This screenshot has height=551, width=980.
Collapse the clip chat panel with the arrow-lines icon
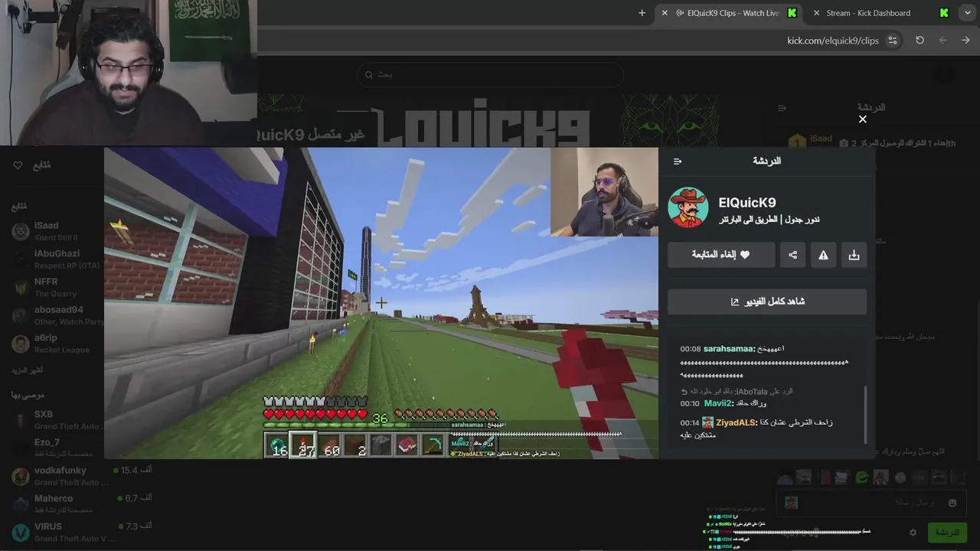click(677, 161)
